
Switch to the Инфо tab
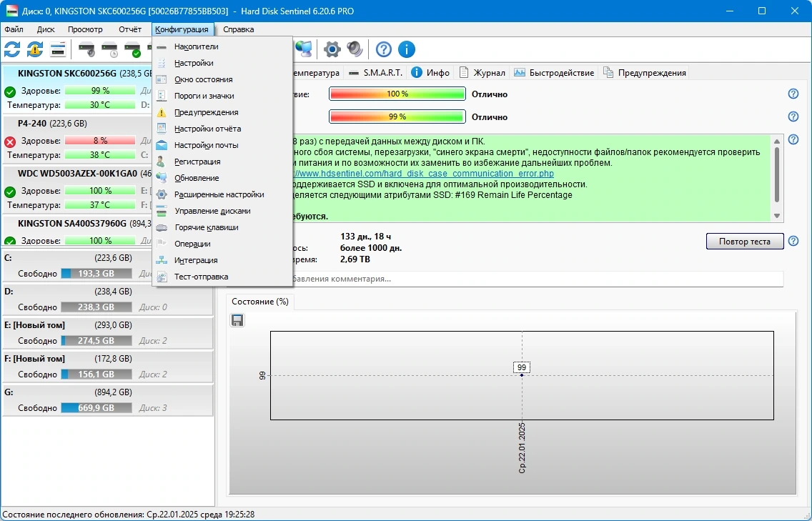click(430, 72)
